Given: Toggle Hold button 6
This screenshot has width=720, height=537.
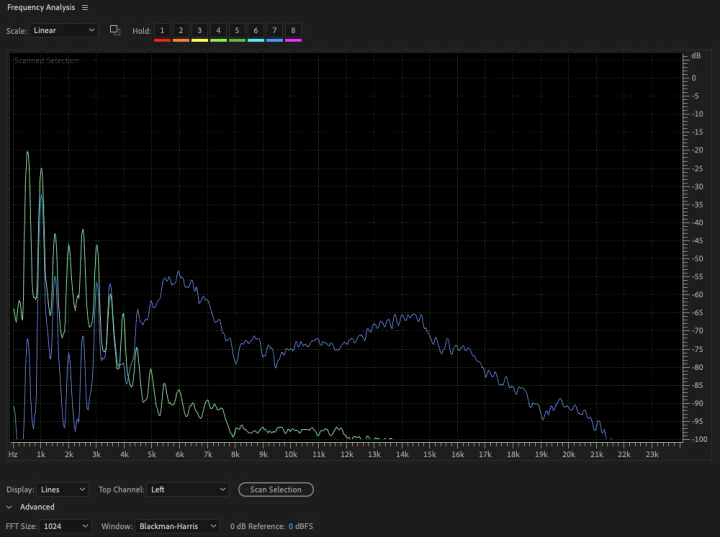Looking at the screenshot, I should [256, 31].
